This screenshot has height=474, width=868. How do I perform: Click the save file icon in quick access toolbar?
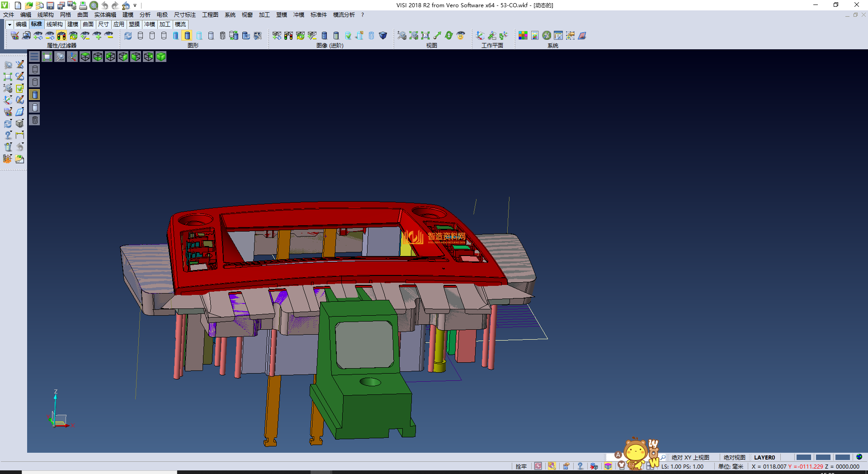pyautogui.click(x=50, y=5)
